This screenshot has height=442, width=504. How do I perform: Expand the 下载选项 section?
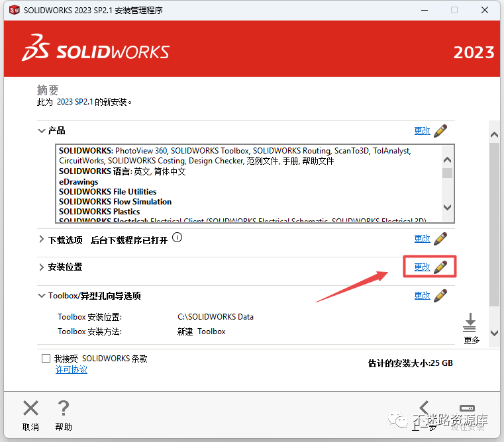click(x=41, y=240)
